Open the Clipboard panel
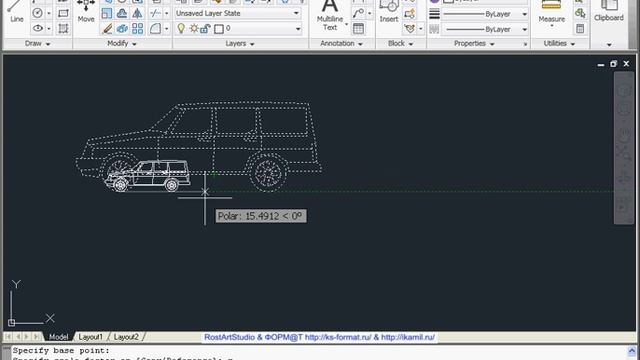Screen dimensions: 640x360 click(609, 11)
